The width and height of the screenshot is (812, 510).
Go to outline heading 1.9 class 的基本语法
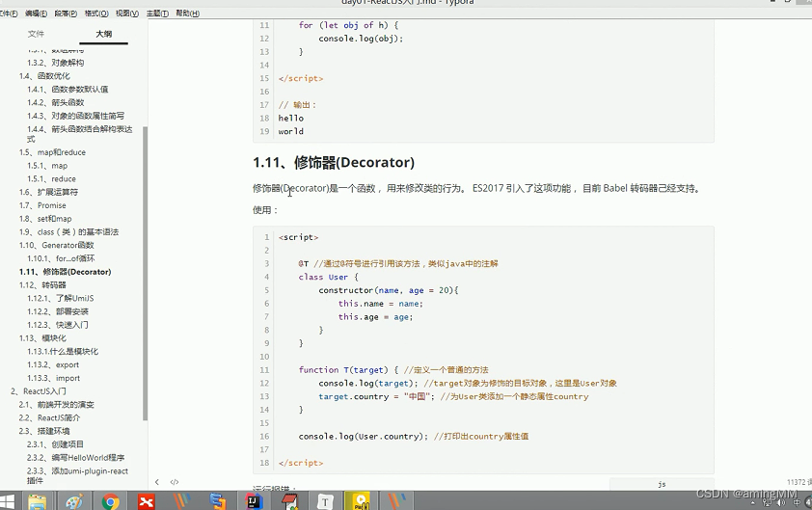point(68,232)
